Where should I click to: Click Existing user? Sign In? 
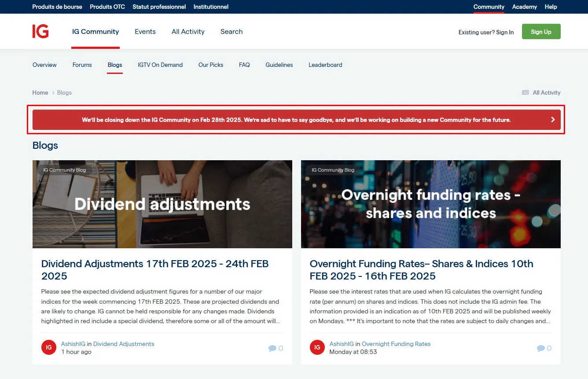click(x=486, y=32)
